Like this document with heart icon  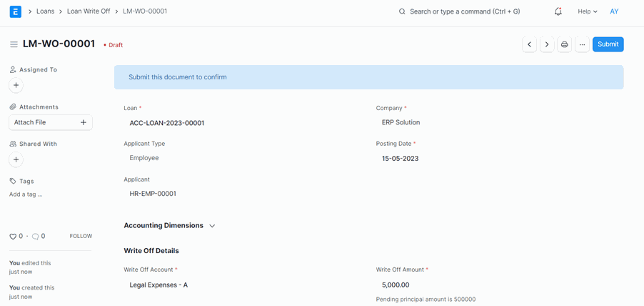point(13,237)
